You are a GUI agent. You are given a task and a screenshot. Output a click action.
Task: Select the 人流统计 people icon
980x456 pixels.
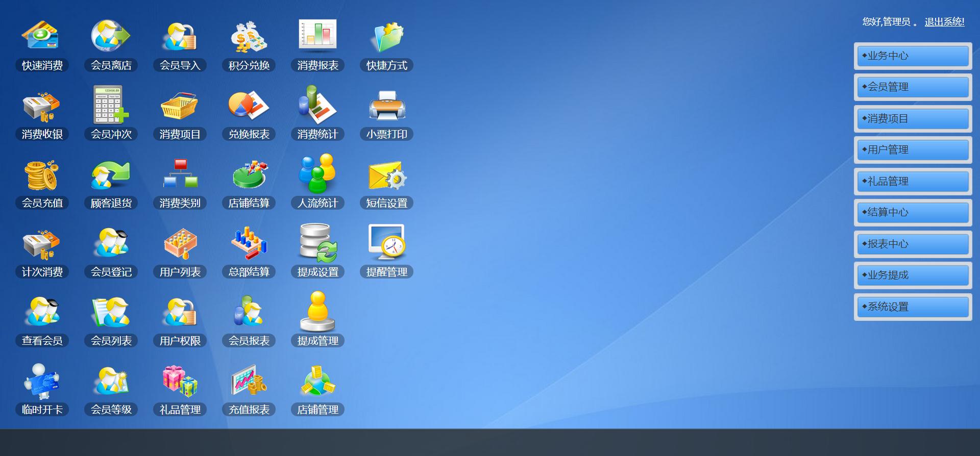tap(317, 174)
